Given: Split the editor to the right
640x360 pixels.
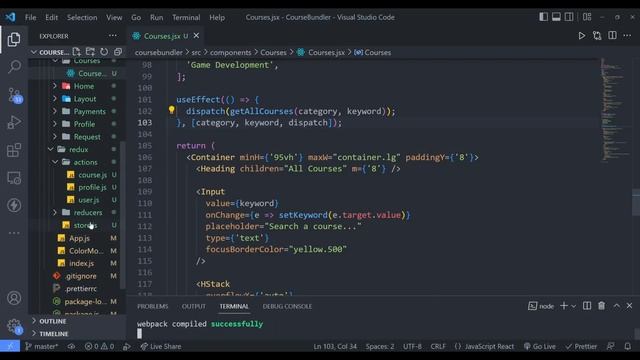Looking at the screenshot, I should [x=612, y=36].
